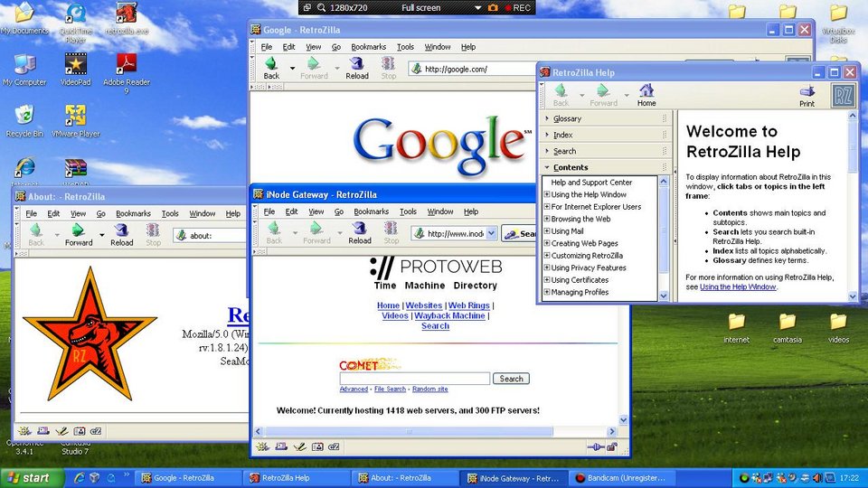
Task: Open URL bar dropdown in iNode Gateway window
Action: pyautogui.click(x=491, y=233)
